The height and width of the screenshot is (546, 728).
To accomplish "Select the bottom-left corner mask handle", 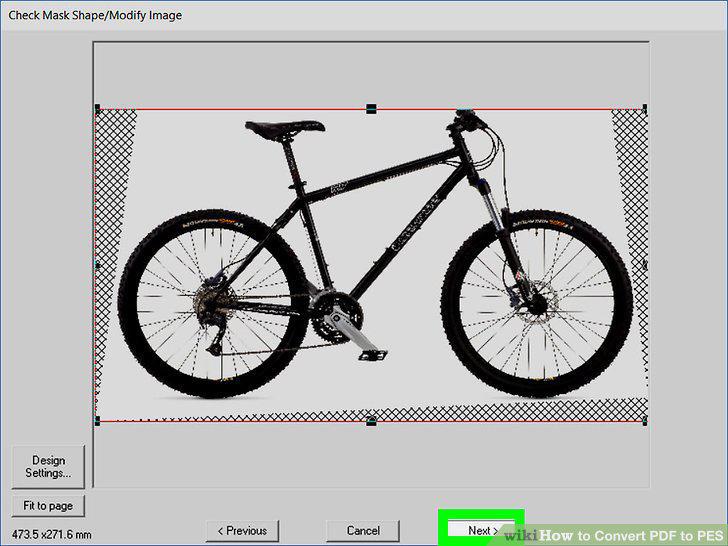I will tap(97, 421).
